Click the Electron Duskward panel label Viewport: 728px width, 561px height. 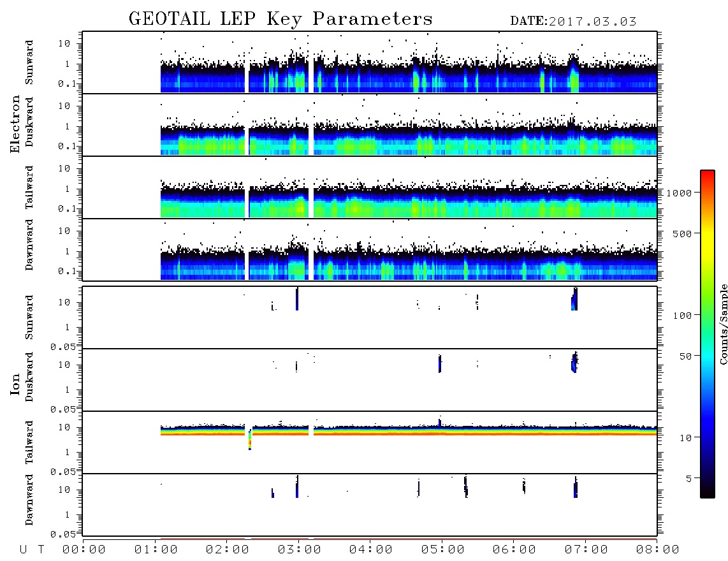(x=29, y=122)
